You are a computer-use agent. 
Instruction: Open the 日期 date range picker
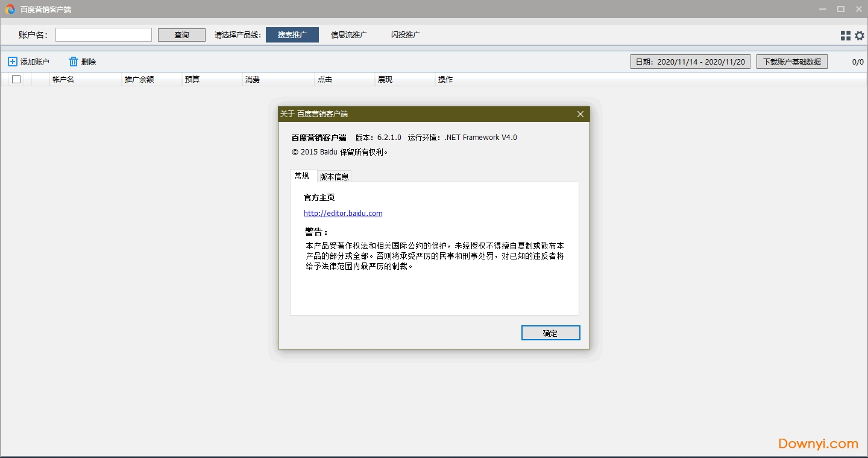[690, 62]
